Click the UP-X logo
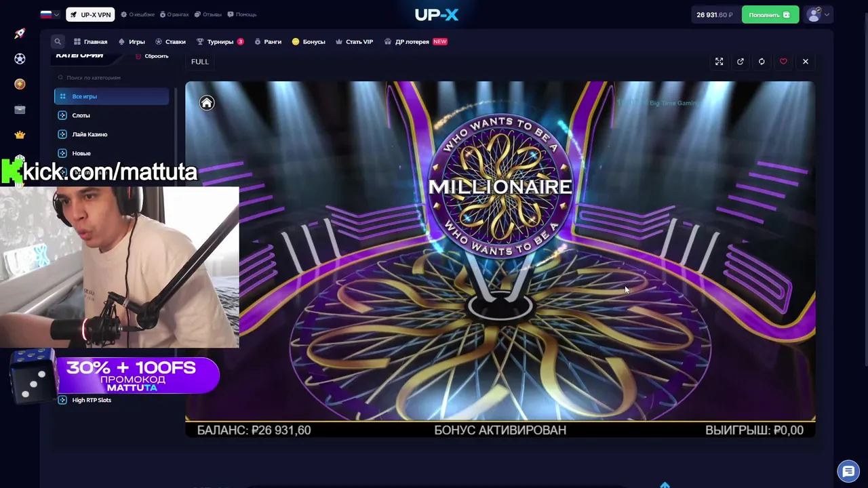 coord(437,14)
